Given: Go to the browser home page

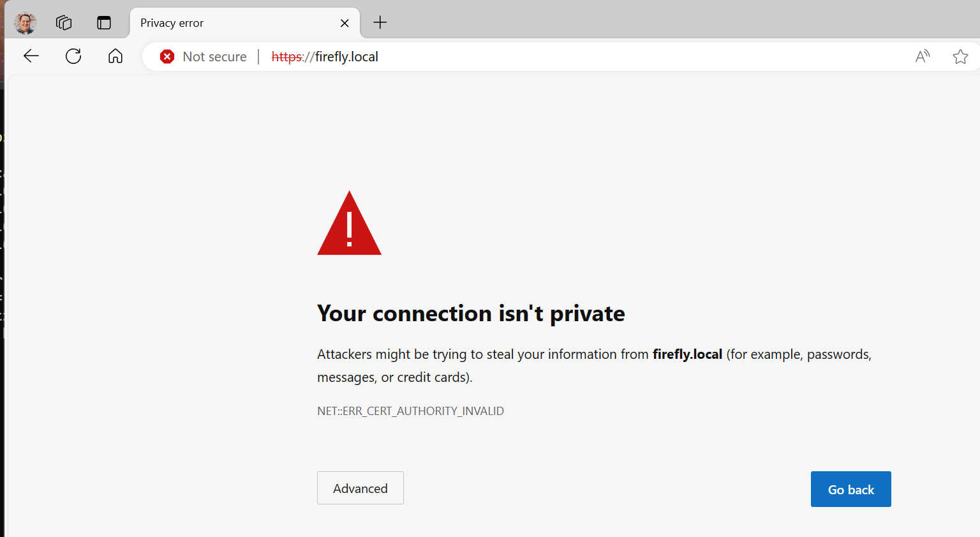Looking at the screenshot, I should pos(115,56).
